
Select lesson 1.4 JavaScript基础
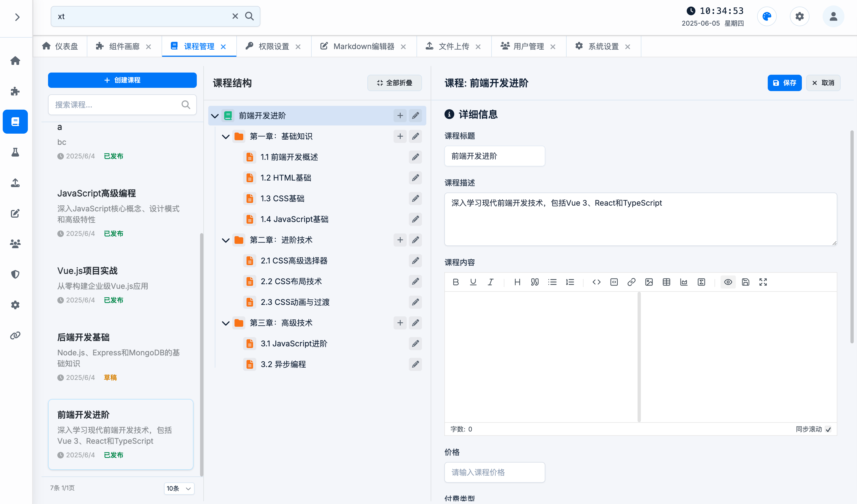294,219
